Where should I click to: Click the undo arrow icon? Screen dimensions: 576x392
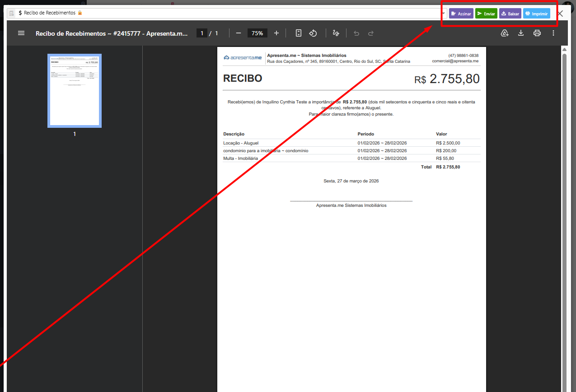[x=356, y=33]
